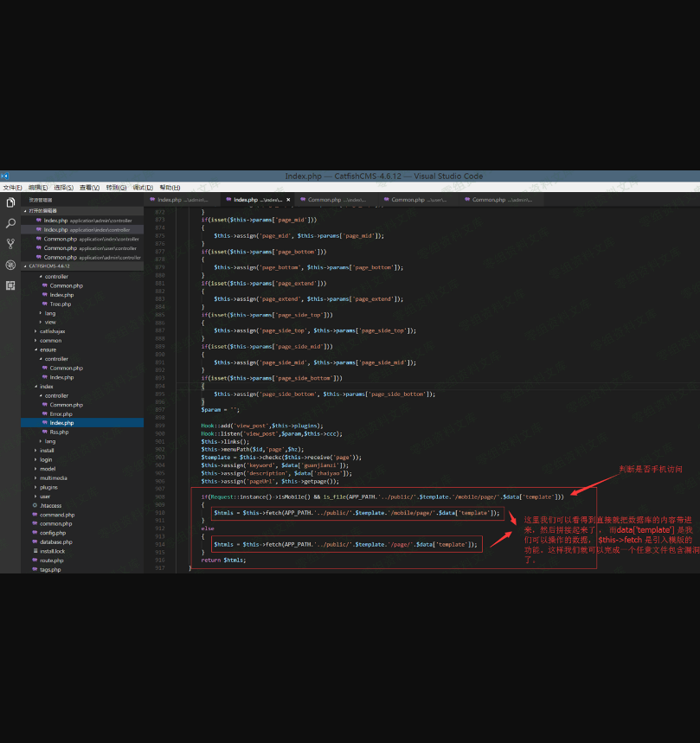700x743 pixels.
Task: Click the VS Code logo in title bar
Action: [x=4, y=176]
